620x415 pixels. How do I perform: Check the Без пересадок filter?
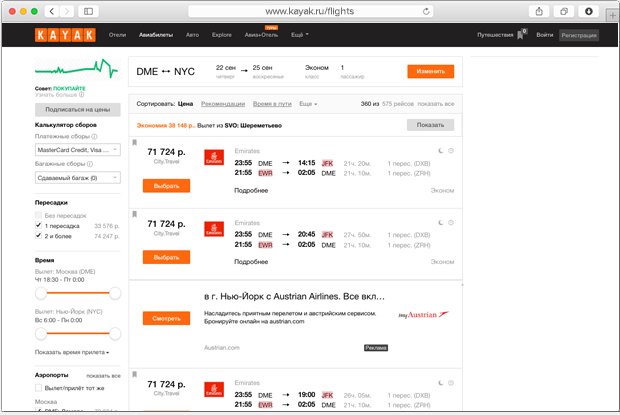pos(38,215)
